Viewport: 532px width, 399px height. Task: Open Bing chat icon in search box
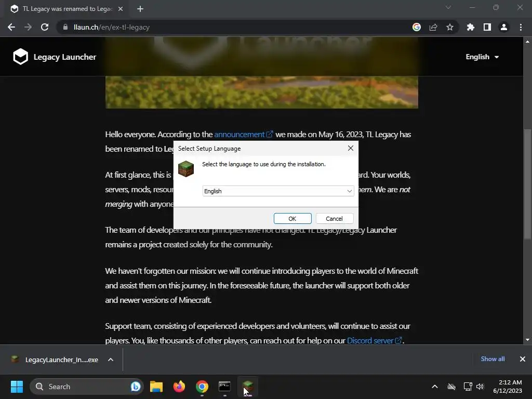136,387
